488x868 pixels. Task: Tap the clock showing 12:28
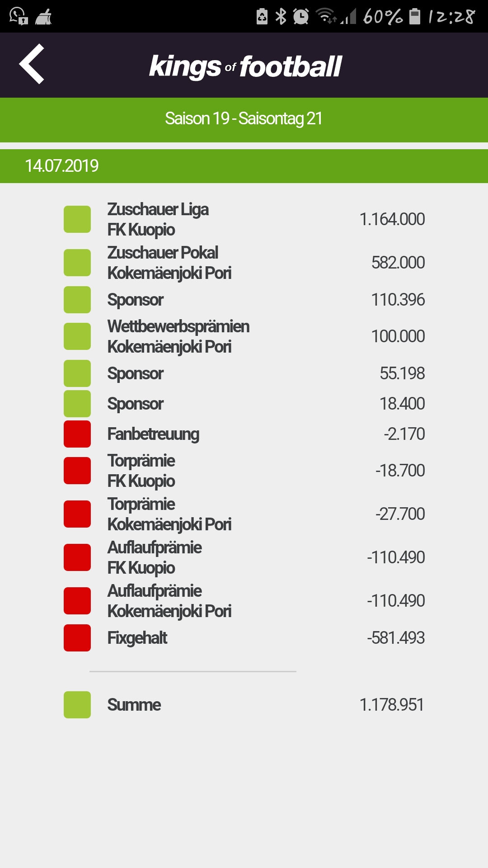(x=452, y=17)
